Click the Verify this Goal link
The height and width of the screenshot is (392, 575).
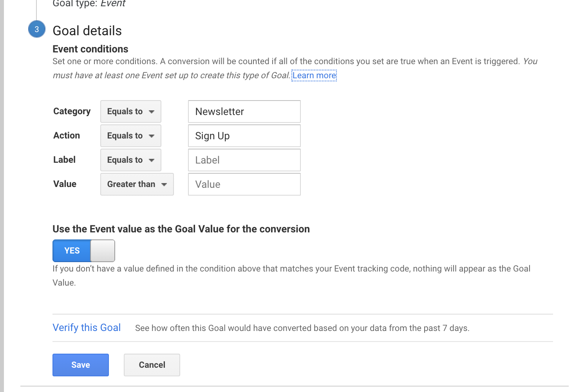pos(87,327)
